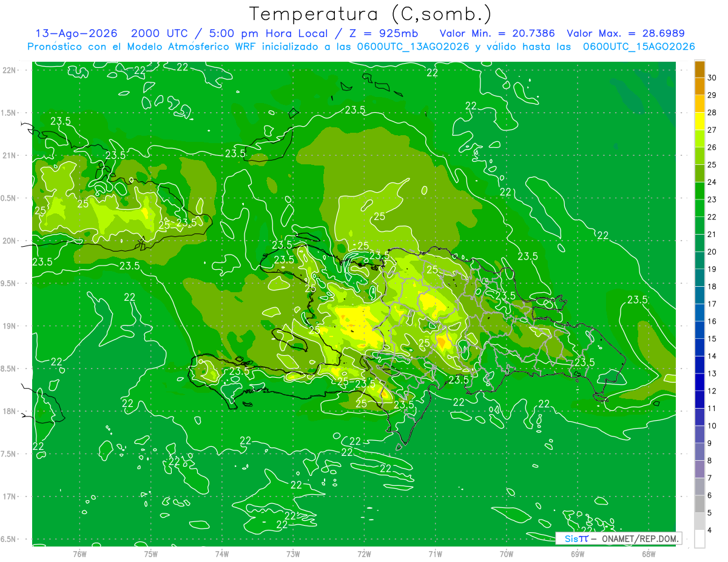Image resolution: width=728 pixels, height=562 pixels.
Task: Click legend value label 15
Action: 712,338
